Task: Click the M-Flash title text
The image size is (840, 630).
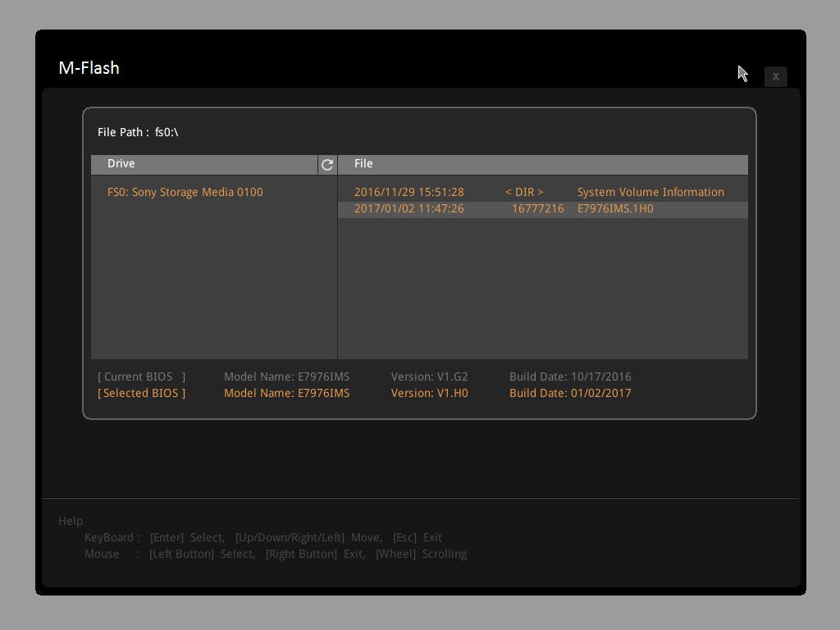Action: (x=89, y=68)
